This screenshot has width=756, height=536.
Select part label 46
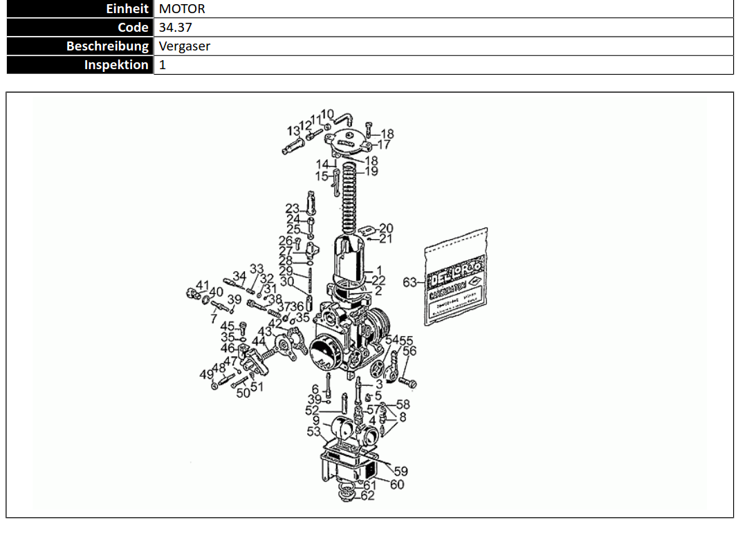point(228,348)
